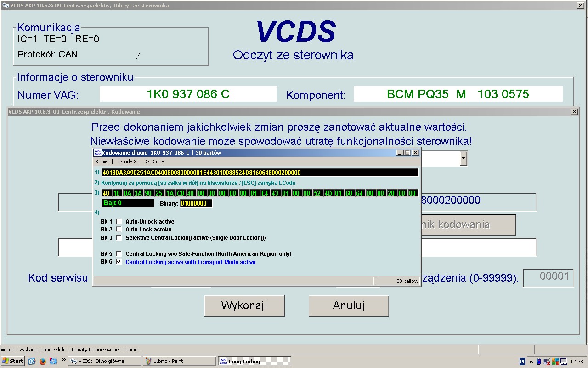Select byte cell 64 in the byte row
This screenshot has width=588, height=368.
tap(360, 193)
